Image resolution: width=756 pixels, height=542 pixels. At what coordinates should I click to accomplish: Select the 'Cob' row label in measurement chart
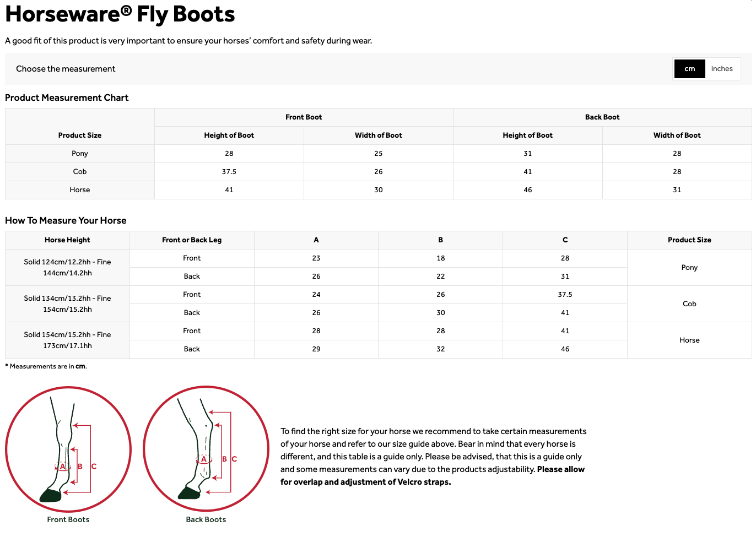(x=80, y=172)
